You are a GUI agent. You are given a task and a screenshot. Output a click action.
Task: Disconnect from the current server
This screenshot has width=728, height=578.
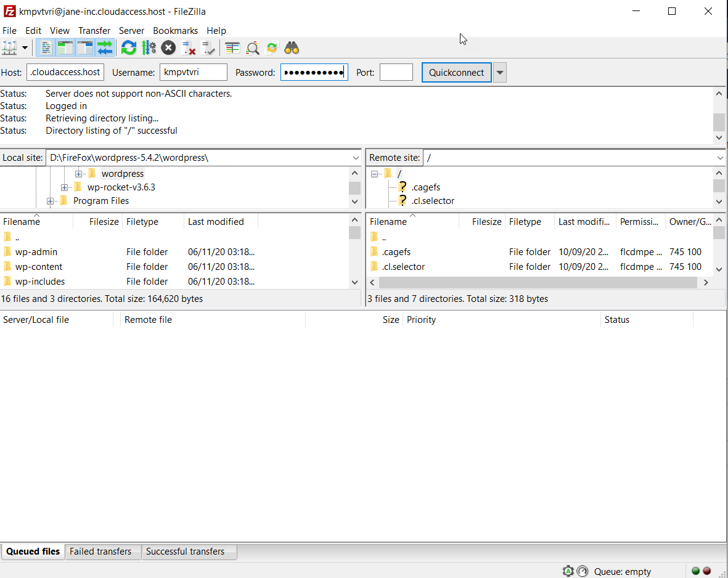tap(188, 48)
